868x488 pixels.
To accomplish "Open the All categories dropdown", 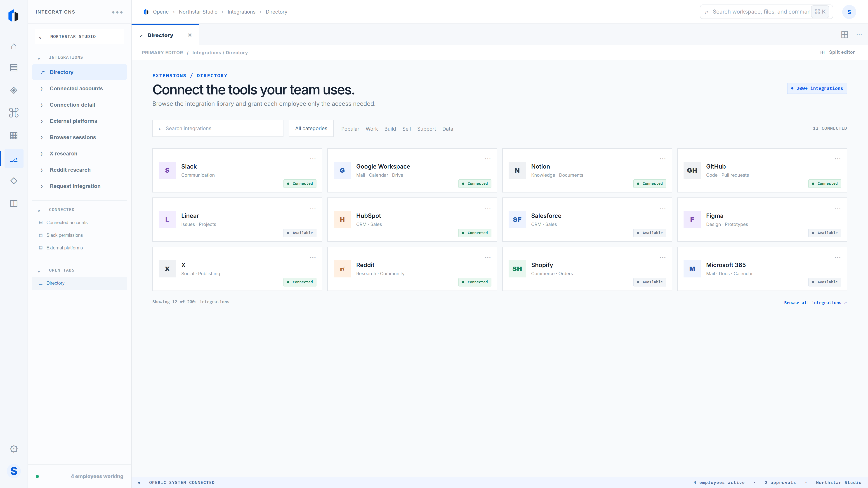I will (x=311, y=128).
